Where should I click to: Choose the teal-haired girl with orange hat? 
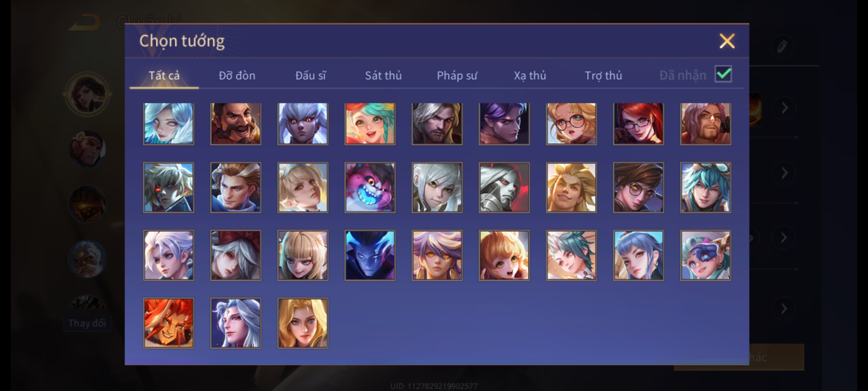[x=370, y=124]
